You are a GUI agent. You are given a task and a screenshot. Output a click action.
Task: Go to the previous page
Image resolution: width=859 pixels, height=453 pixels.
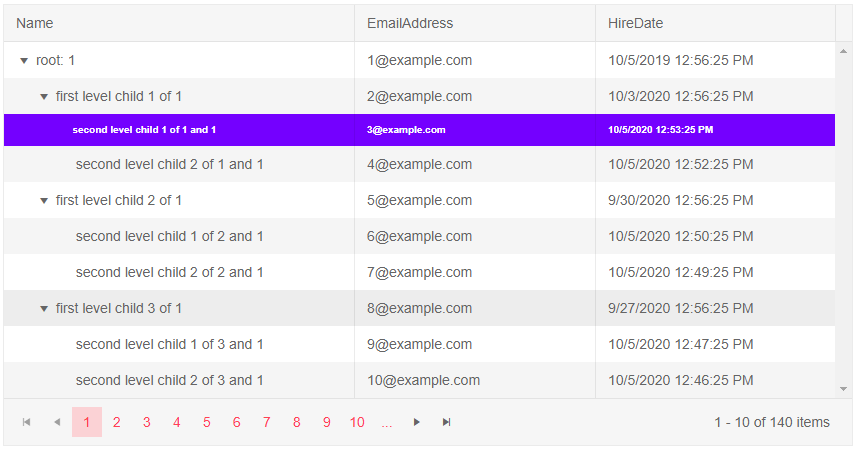(x=56, y=422)
